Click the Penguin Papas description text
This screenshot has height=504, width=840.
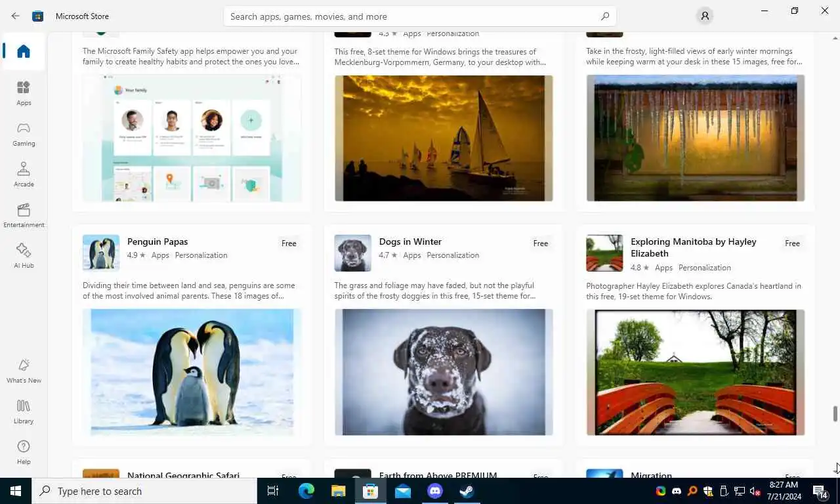pyautogui.click(x=188, y=291)
